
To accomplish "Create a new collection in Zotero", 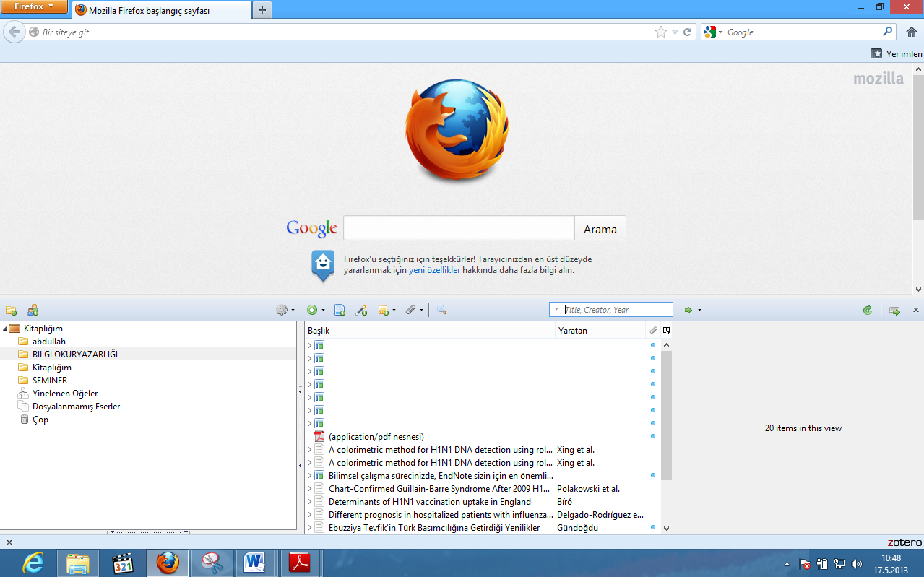I will point(11,311).
